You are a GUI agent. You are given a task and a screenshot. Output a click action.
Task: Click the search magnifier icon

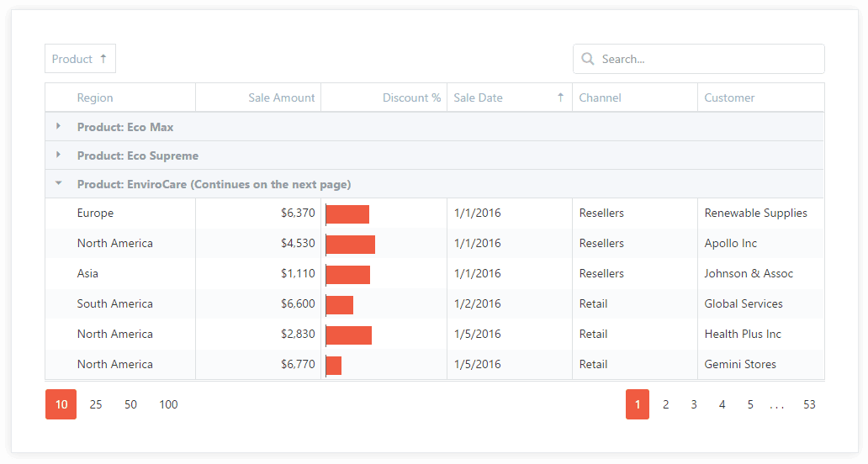587,59
